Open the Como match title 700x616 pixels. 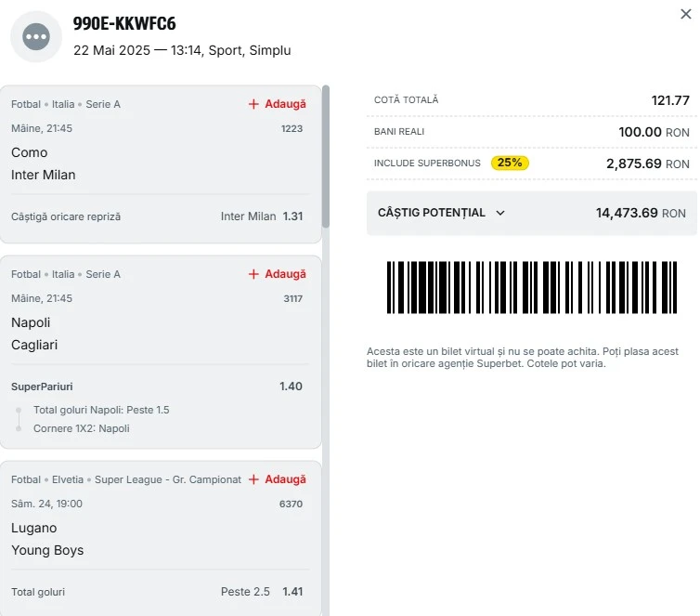coord(30,152)
